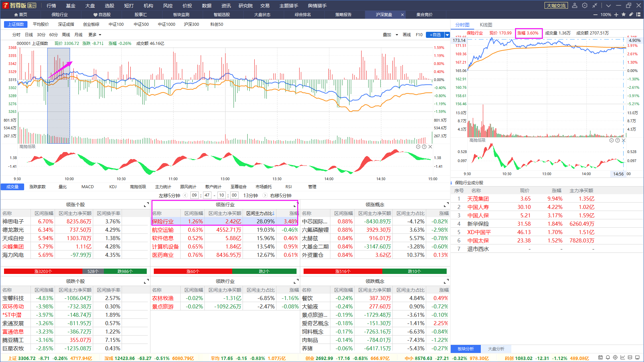Viewport: 644px width, 362px height.
Task: Click the 画线 drawing button
Action: point(407,35)
